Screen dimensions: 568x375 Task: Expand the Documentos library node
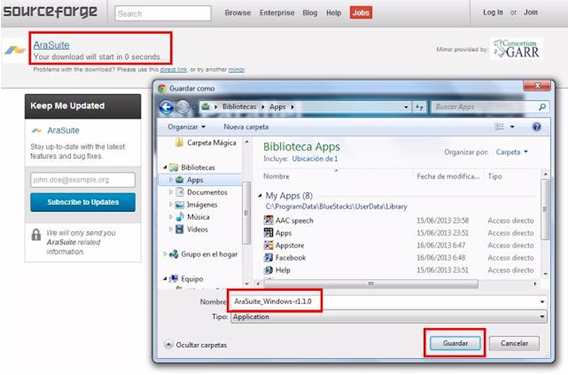(171, 192)
